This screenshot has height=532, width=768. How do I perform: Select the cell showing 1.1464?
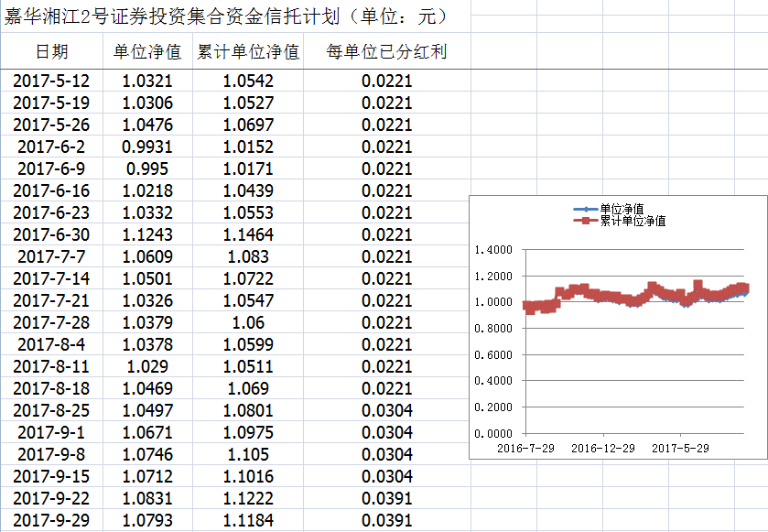pyautogui.click(x=248, y=234)
